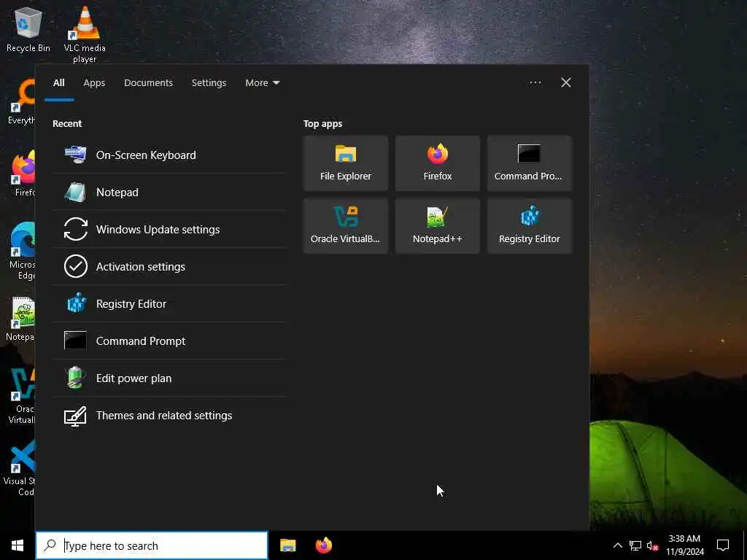This screenshot has width=747, height=560.
Task: Open the Action Center notifications icon
Action: click(x=723, y=545)
